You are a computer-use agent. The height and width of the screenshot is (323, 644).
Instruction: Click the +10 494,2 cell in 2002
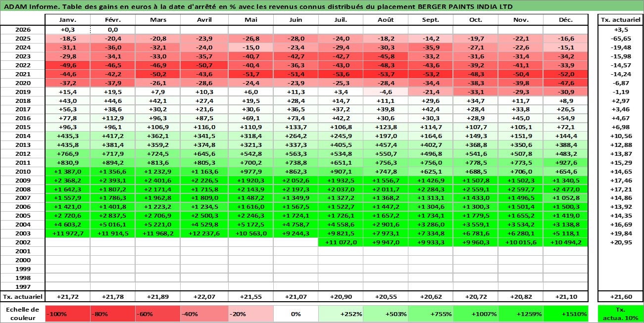click(565, 242)
